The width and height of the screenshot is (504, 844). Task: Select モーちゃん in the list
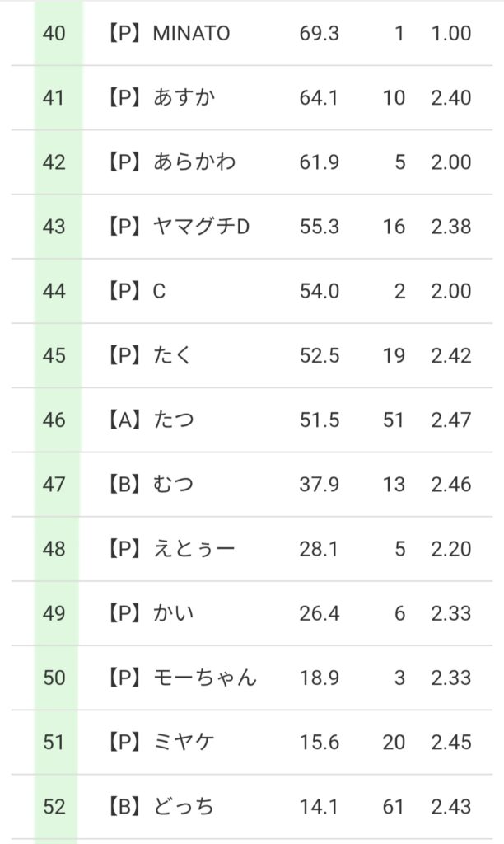pos(205,678)
